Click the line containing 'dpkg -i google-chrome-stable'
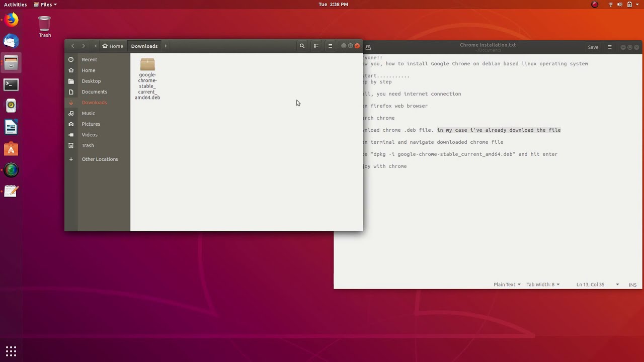 [460, 154]
